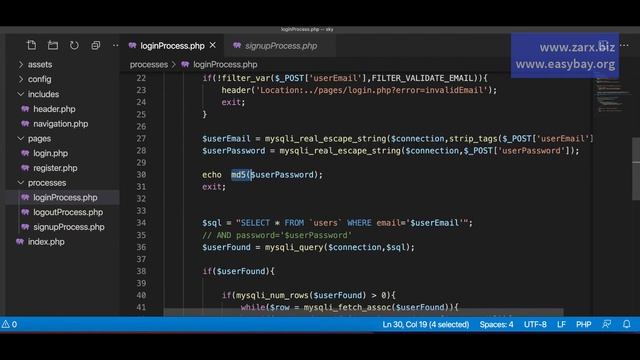Collapse the pages folder
640x360 pixels.
coord(39,139)
